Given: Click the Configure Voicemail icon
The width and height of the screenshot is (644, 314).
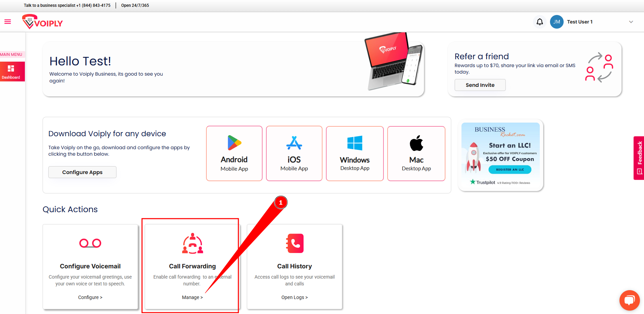Looking at the screenshot, I should tap(90, 243).
